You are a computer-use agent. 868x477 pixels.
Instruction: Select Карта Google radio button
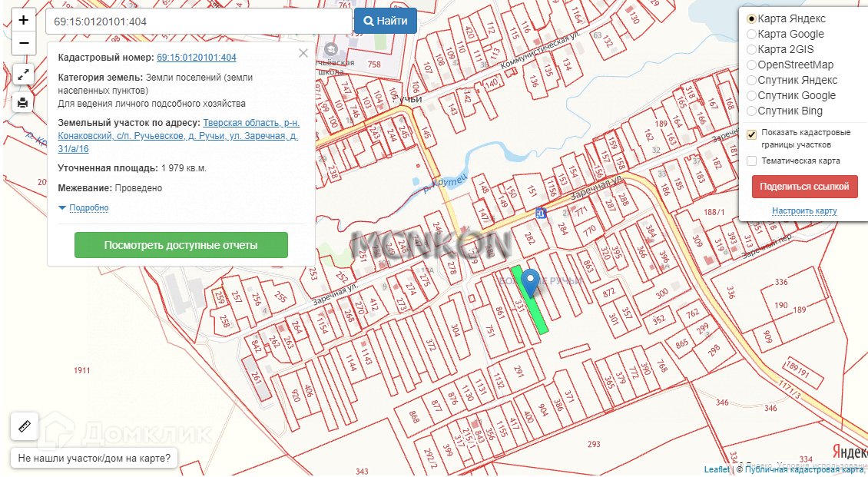click(x=751, y=35)
